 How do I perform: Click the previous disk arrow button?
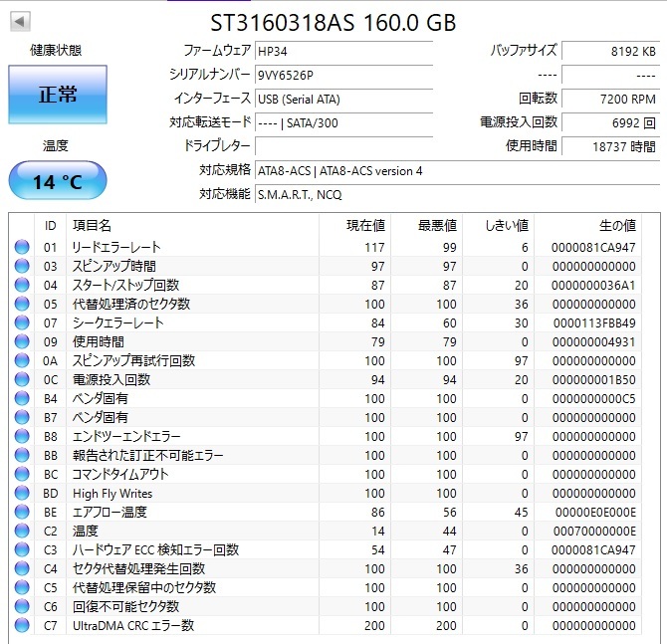(20, 21)
